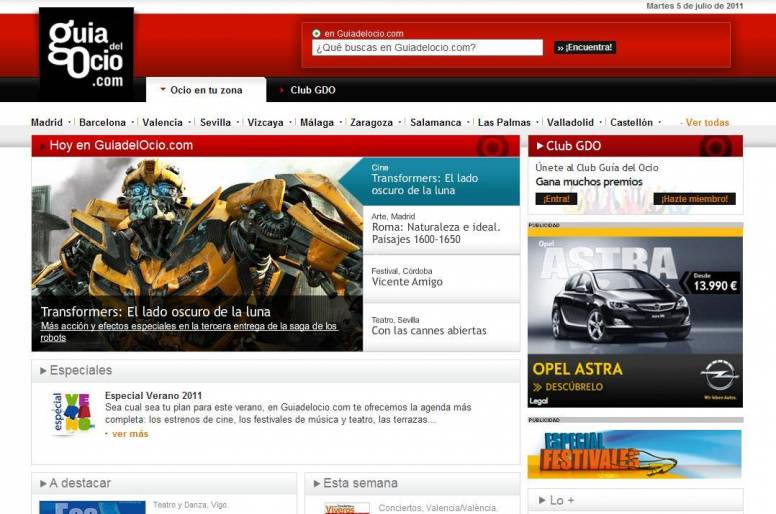Open the Club GDO tab
The image size is (776, 514).
(312, 90)
